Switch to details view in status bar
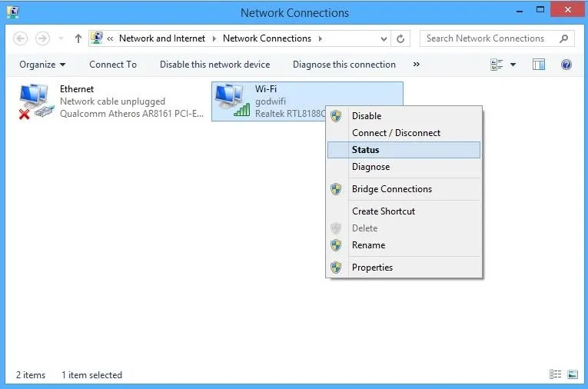Screen dimensions: 588x389 point(556,374)
